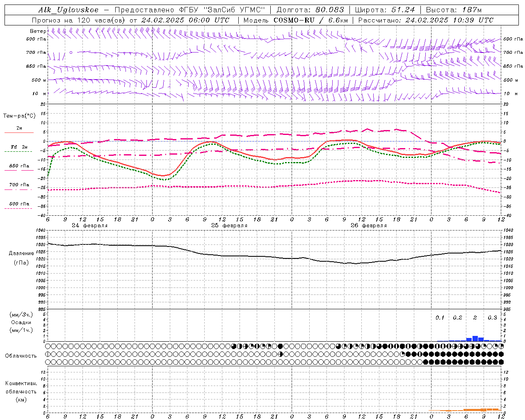Click the Широта: 51.24 latitude value
The image size is (525, 420).
(385, 10)
